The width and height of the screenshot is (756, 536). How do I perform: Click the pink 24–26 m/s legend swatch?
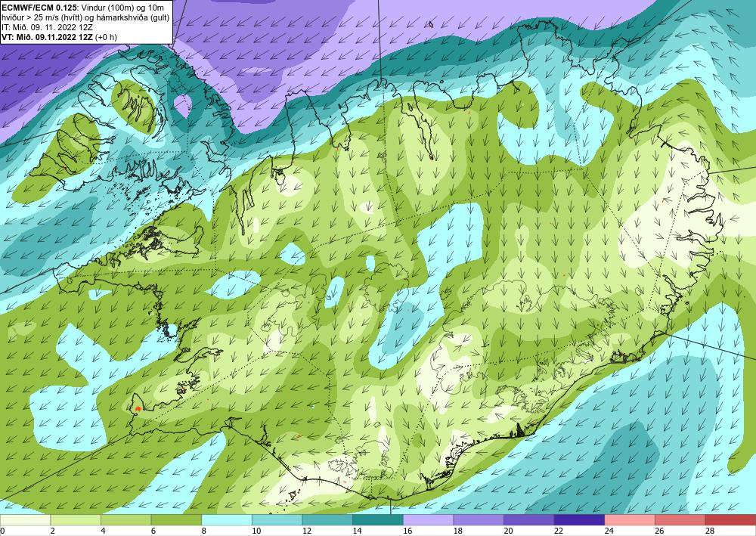point(630,520)
